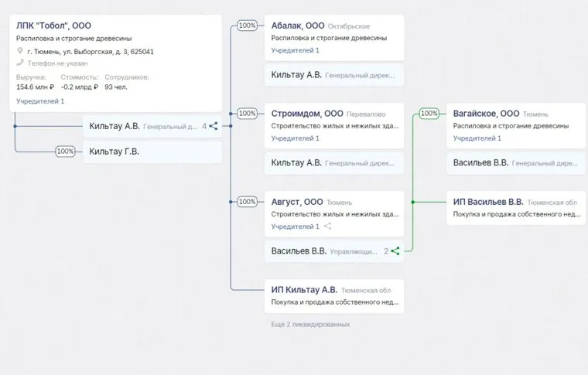
Task: Click the Кильтау Г.В. founder node
Action: point(115,152)
